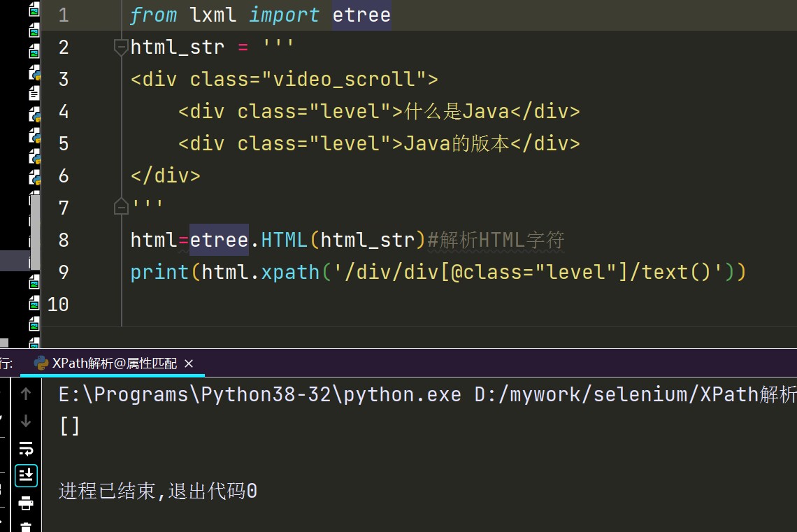Click the etree identifier on line 1
The width and height of the screenshot is (797, 532).
361,15
